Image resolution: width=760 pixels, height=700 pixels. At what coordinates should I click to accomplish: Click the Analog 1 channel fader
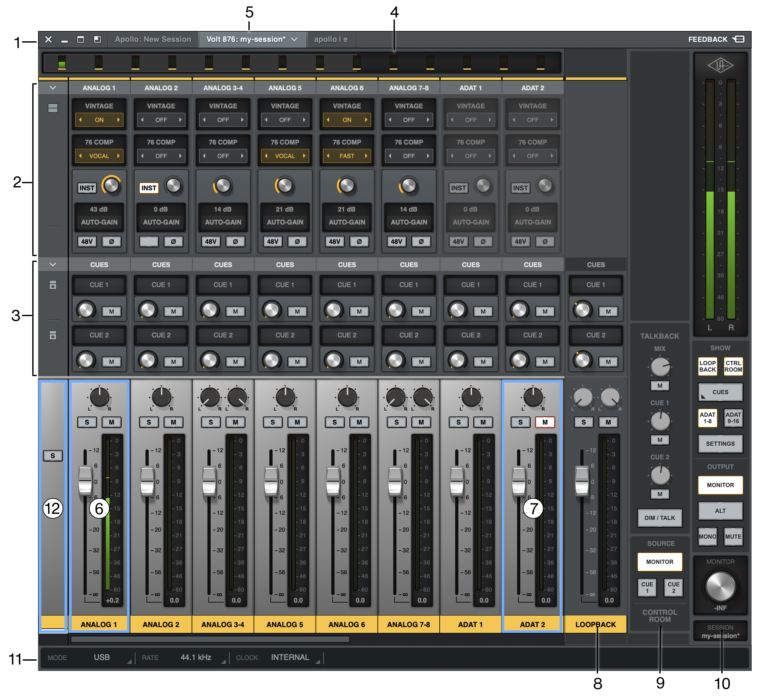click(x=85, y=481)
